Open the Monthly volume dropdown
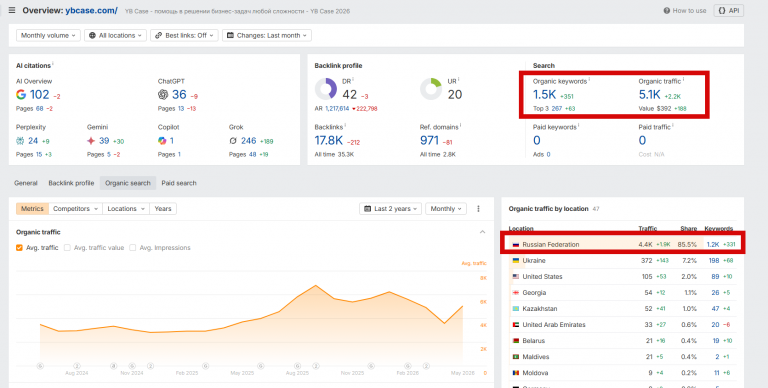The height and width of the screenshot is (388, 768). 48,35
